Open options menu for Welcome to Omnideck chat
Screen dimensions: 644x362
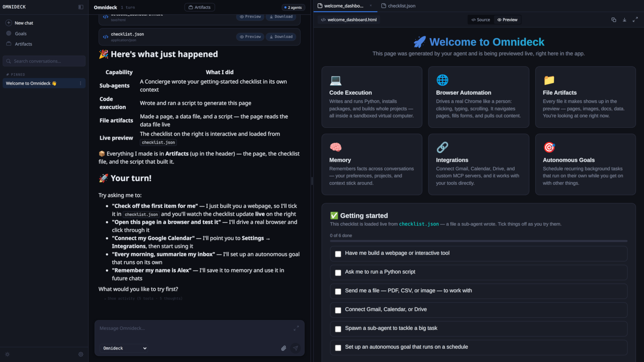pos(80,84)
